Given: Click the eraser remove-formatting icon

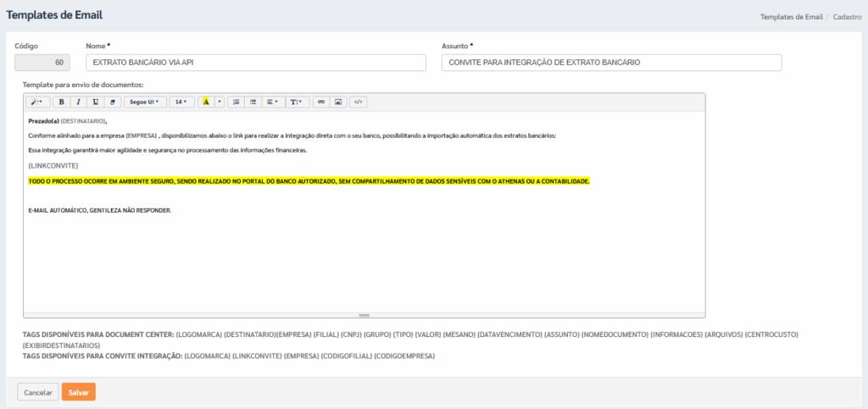Looking at the screenshot, I should pos(112,102).
